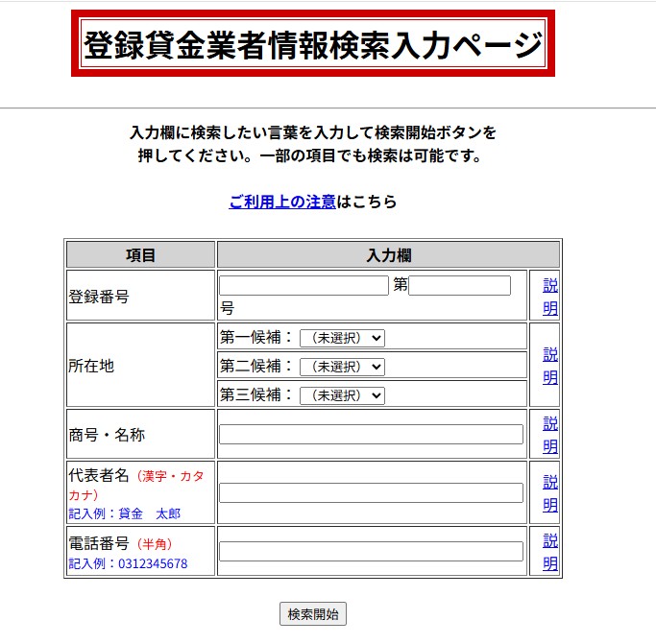Click the registration number field after 第
Viewport: 656px width, 644px height.
(x=459, y=286)
